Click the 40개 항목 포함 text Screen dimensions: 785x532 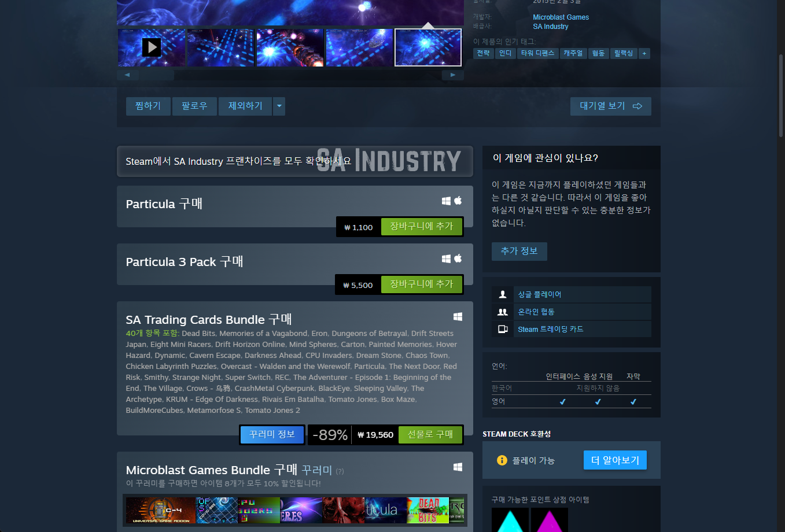[153, 334]
